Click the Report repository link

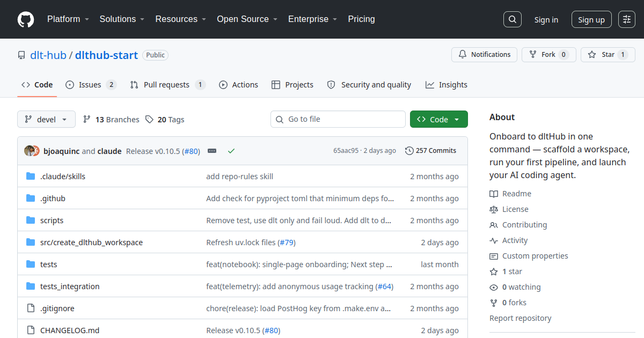point(521,318)
